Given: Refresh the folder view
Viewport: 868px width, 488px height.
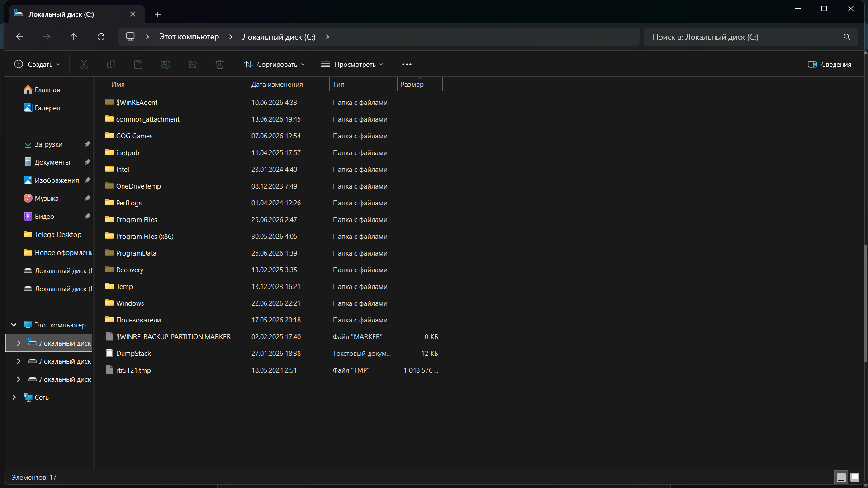Looking at the screenshot, I should pyautogui.click(x=101, y=37).
